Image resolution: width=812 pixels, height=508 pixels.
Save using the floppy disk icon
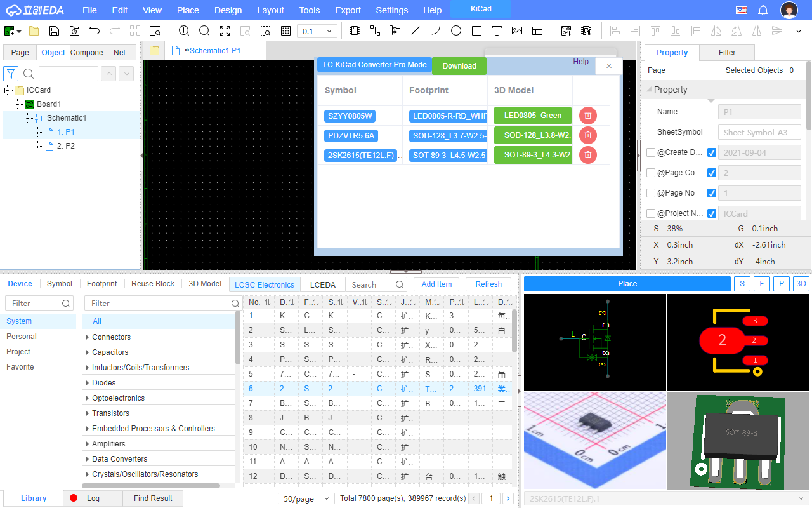click(x=54, y=30)
